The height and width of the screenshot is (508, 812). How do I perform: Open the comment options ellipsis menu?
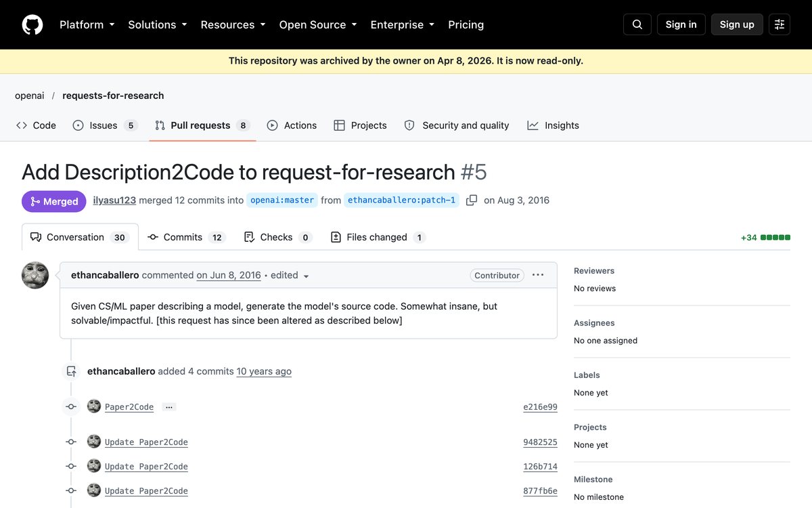click(x=538, y=275)
